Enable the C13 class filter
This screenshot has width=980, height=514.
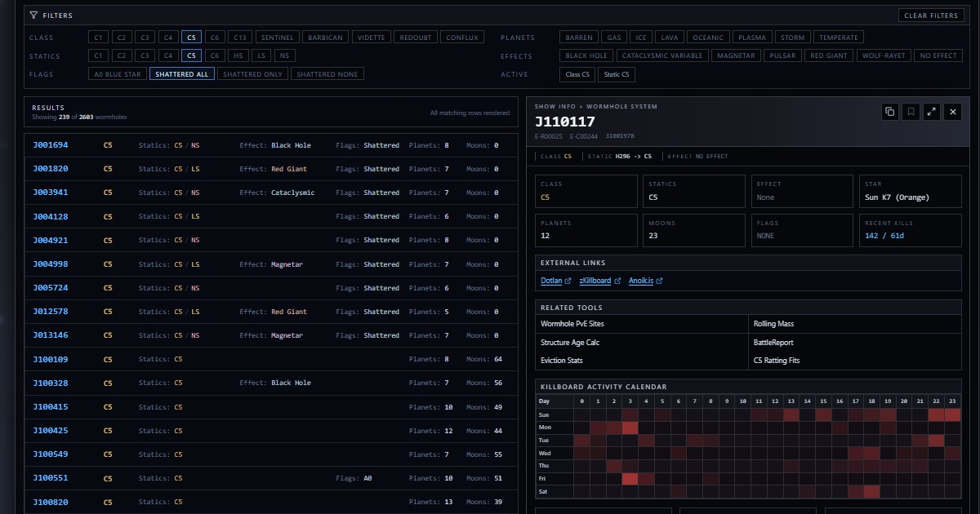(x=240, y=38)
